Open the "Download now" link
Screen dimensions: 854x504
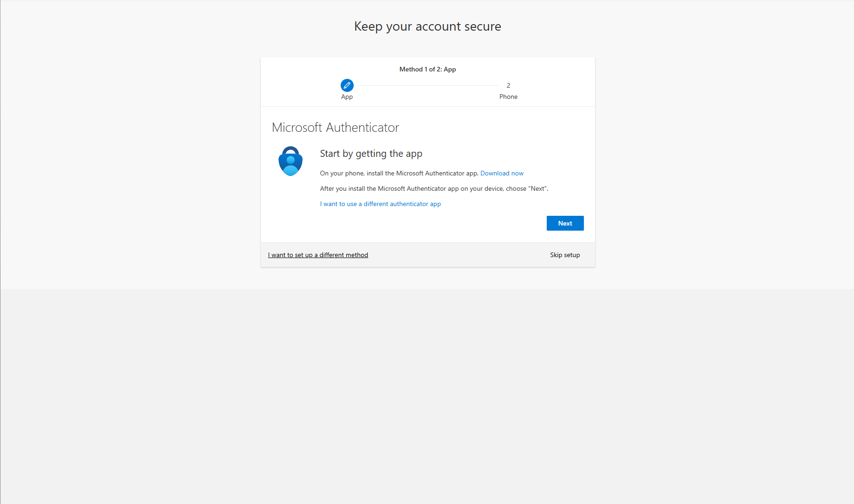tap(502, 173)
